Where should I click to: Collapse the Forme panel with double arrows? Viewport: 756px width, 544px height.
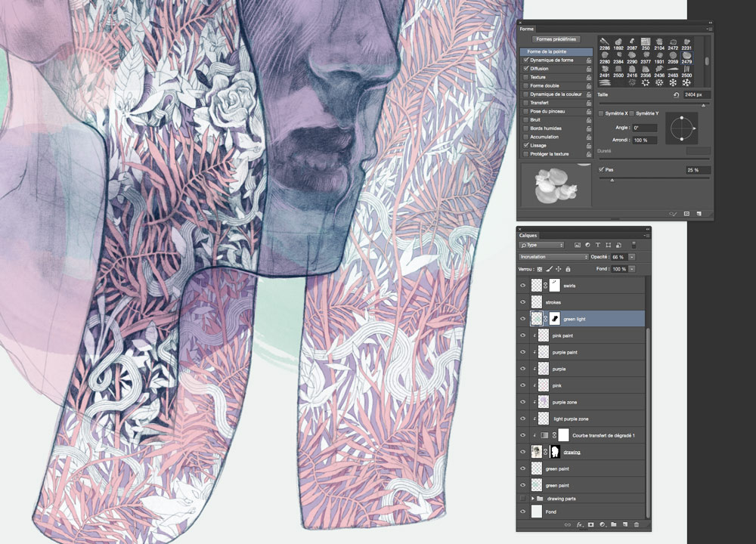(710, 23)
